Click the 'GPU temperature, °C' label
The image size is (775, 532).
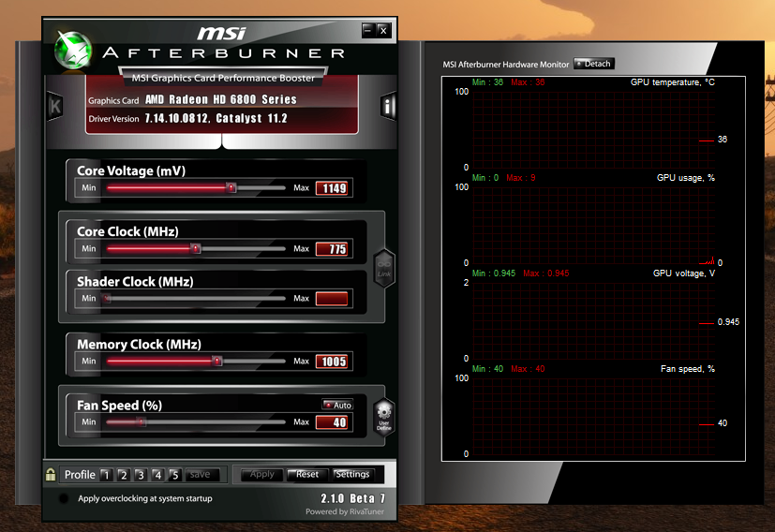673,82
